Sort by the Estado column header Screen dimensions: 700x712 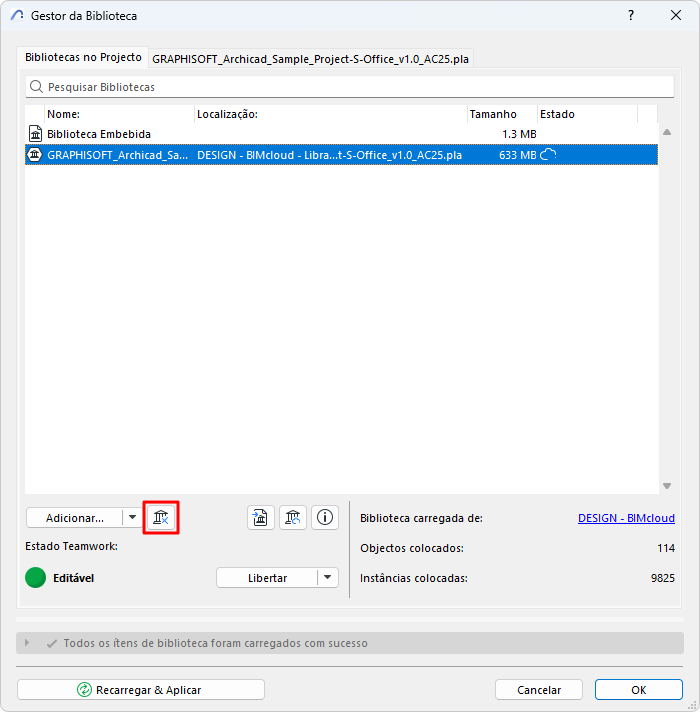coord(587,114)
